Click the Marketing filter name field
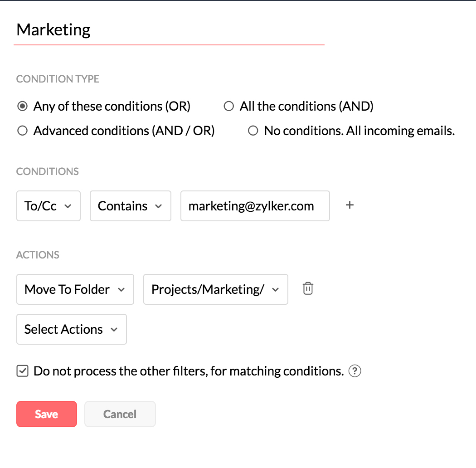 coord(169,30)
